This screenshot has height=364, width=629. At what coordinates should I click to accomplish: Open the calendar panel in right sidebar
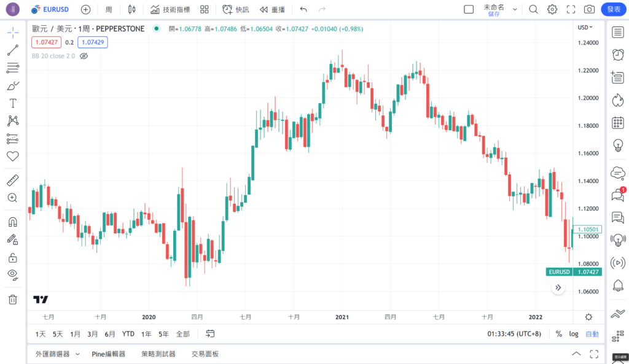[x=617, y=122]
